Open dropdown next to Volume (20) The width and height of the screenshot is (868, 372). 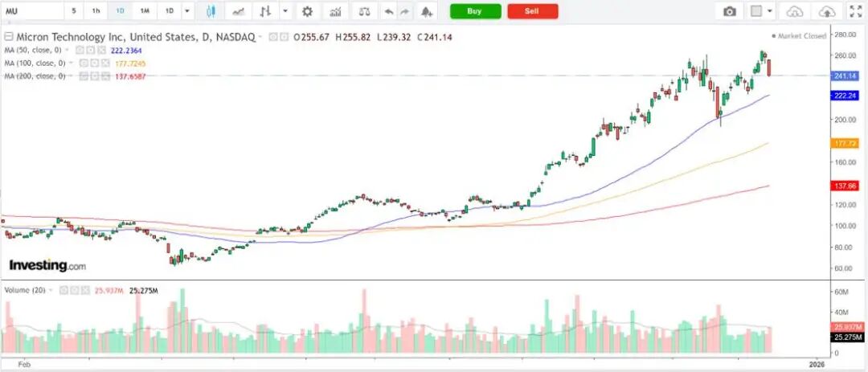point(51,289)
